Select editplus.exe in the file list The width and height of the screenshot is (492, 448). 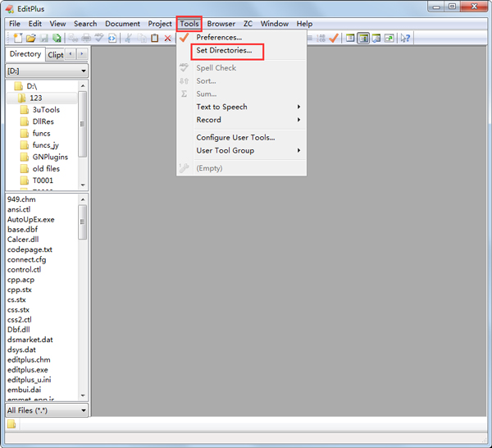(27, 370)
